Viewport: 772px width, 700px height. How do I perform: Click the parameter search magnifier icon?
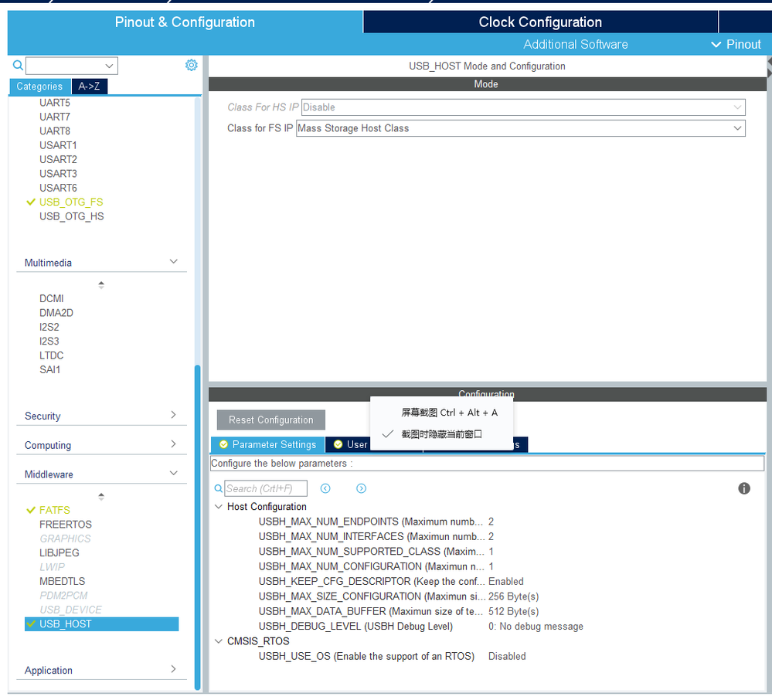point(218,488)
